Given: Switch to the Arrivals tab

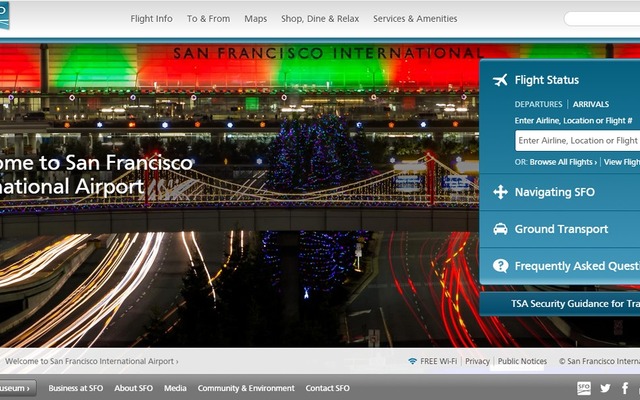Looking at the screenshot, I should 591,104.
